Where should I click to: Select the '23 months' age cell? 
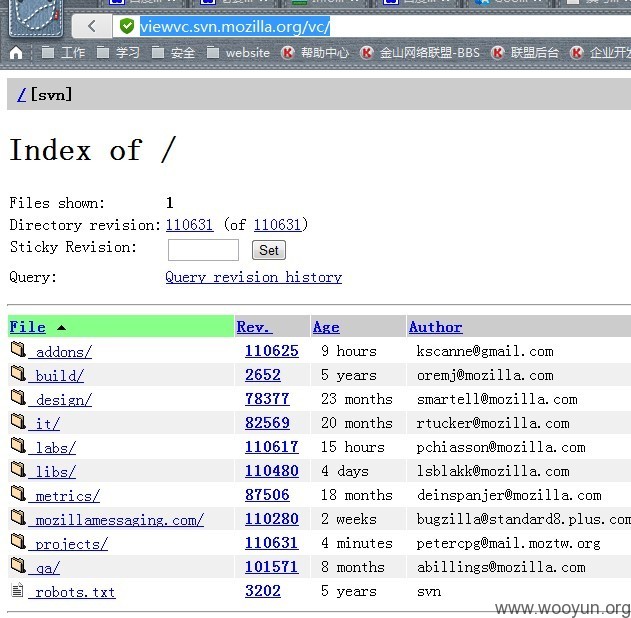(357, 399)
